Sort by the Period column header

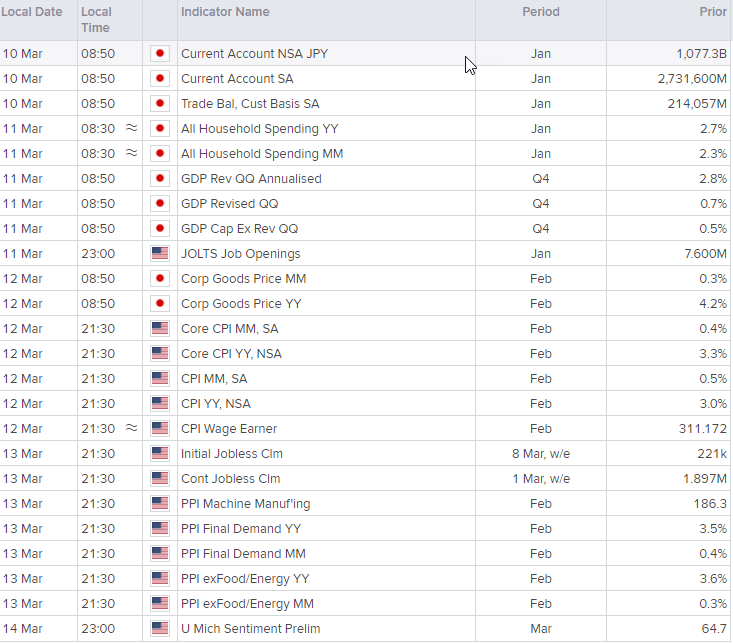tap(541, 12)
